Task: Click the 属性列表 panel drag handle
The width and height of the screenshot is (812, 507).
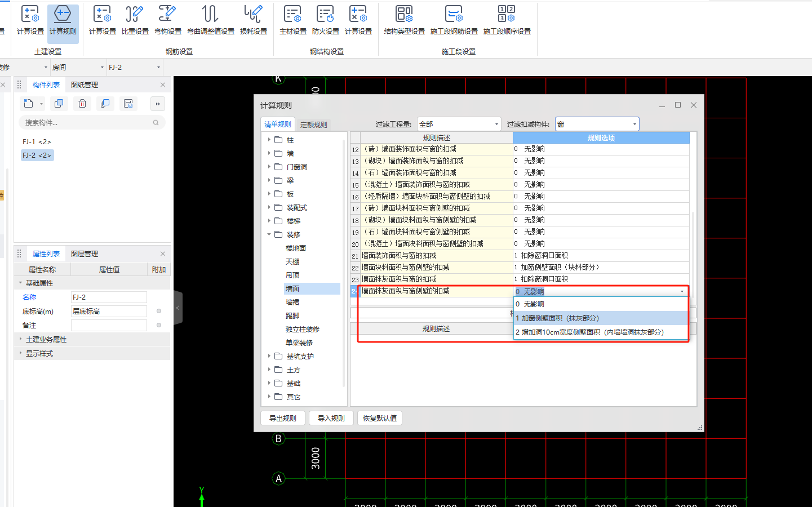Action: [19, 253]
